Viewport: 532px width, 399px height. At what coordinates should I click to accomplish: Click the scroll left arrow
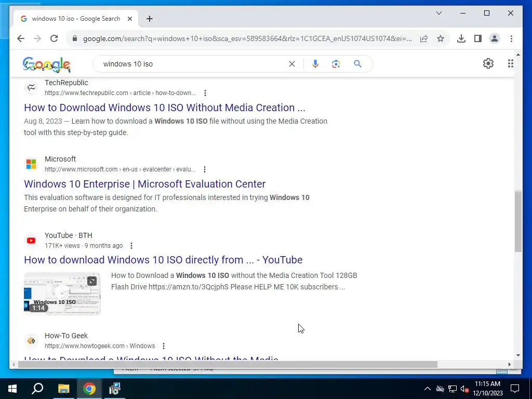point(13,364)
